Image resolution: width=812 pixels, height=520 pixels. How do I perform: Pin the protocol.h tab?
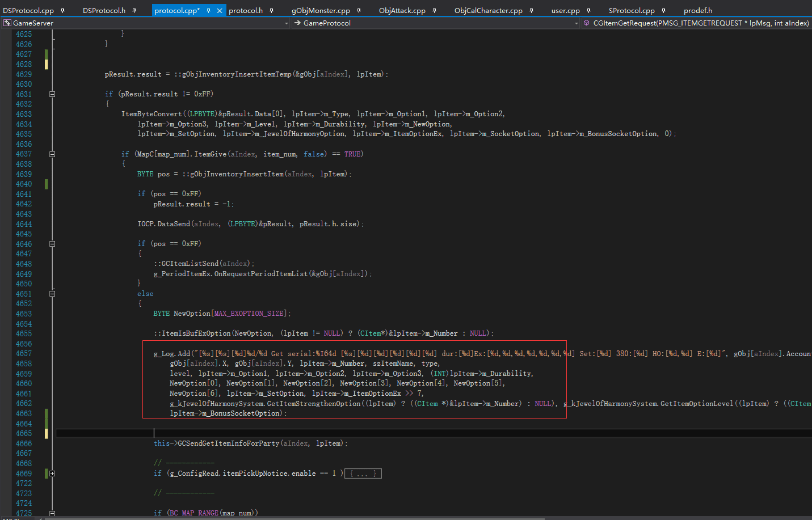tap(271, 10)
